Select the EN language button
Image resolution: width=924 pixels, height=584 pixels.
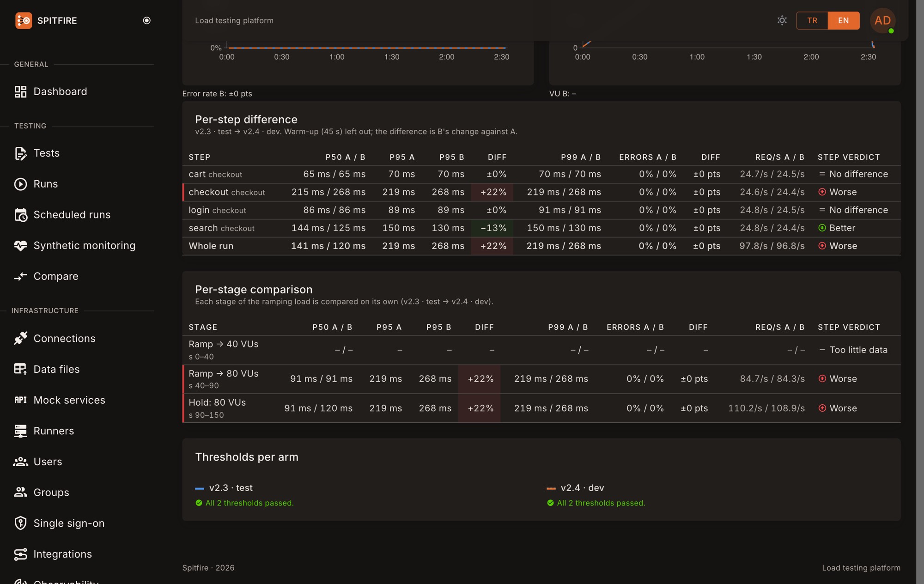(x=844, y=20)
